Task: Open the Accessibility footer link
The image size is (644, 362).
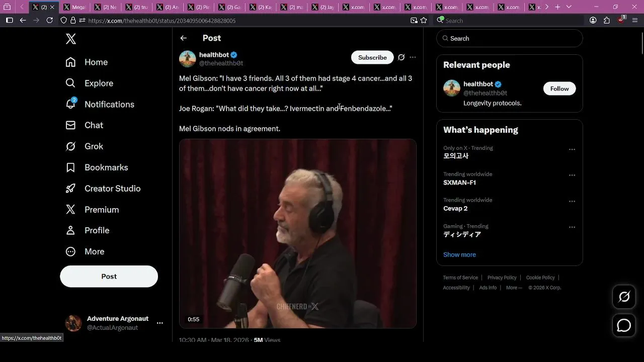Action: tap(456, 288)
